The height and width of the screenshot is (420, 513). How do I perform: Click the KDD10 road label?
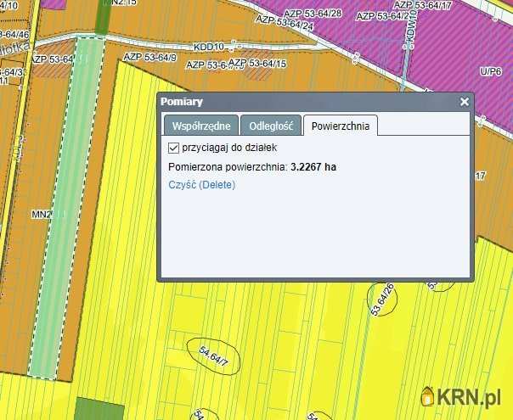coord(209,46)
